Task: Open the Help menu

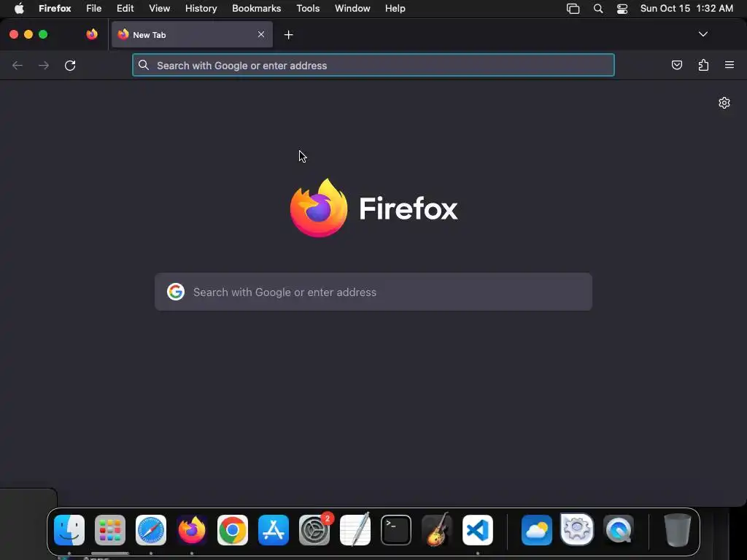Action: tap(395, 9)
